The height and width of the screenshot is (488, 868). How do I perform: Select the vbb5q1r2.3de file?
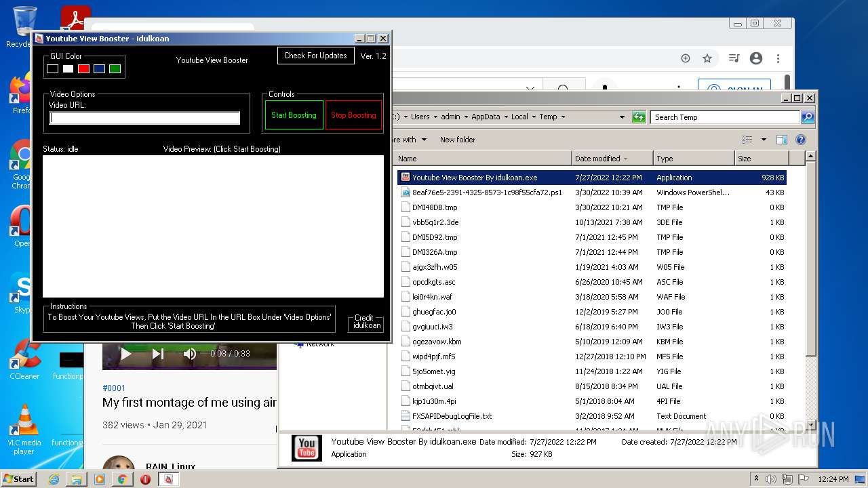tap(592, 222)
